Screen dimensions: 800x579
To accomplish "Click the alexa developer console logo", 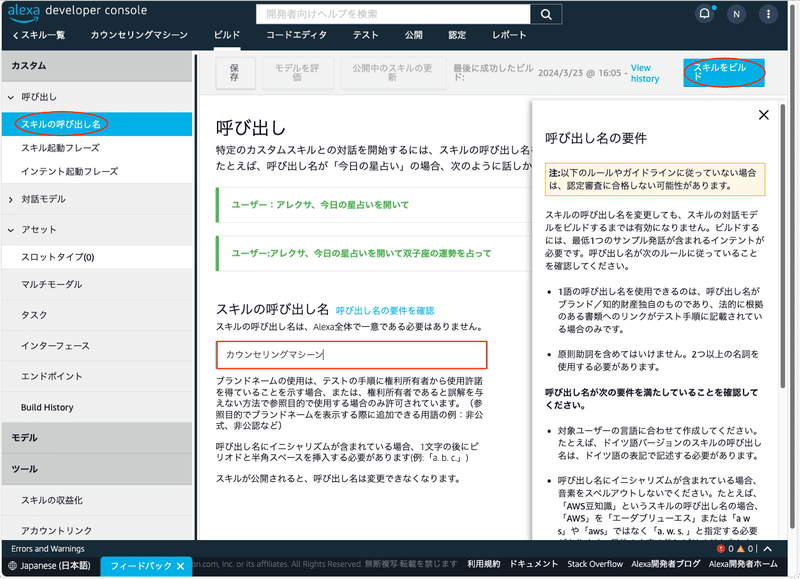I will [77, 12].
